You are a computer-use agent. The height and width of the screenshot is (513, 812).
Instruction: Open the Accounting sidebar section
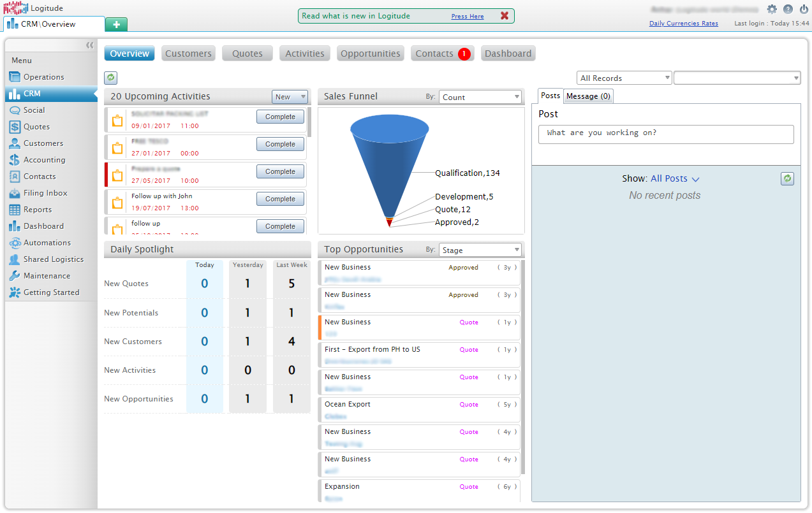click(x=51, y=160)
